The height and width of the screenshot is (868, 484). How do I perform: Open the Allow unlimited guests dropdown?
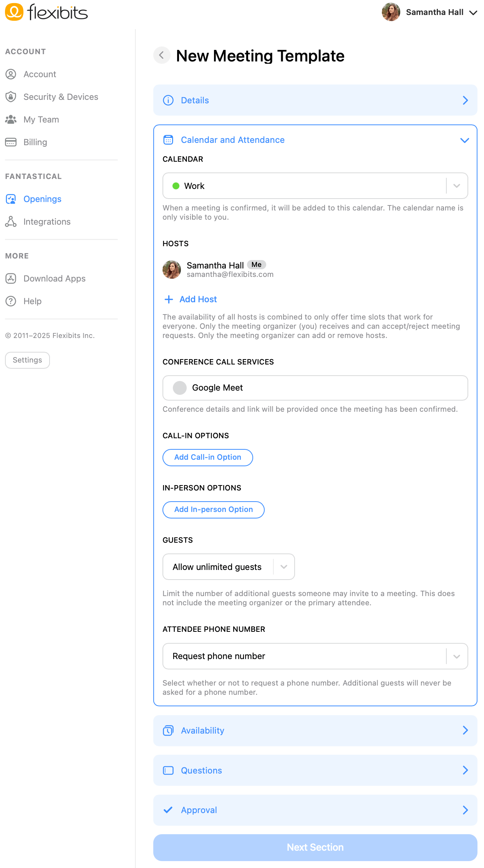tap(229, 567)
